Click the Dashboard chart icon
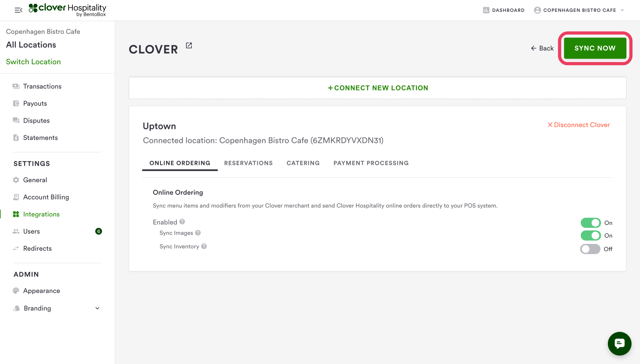640x364 pixels. point(486,10)
